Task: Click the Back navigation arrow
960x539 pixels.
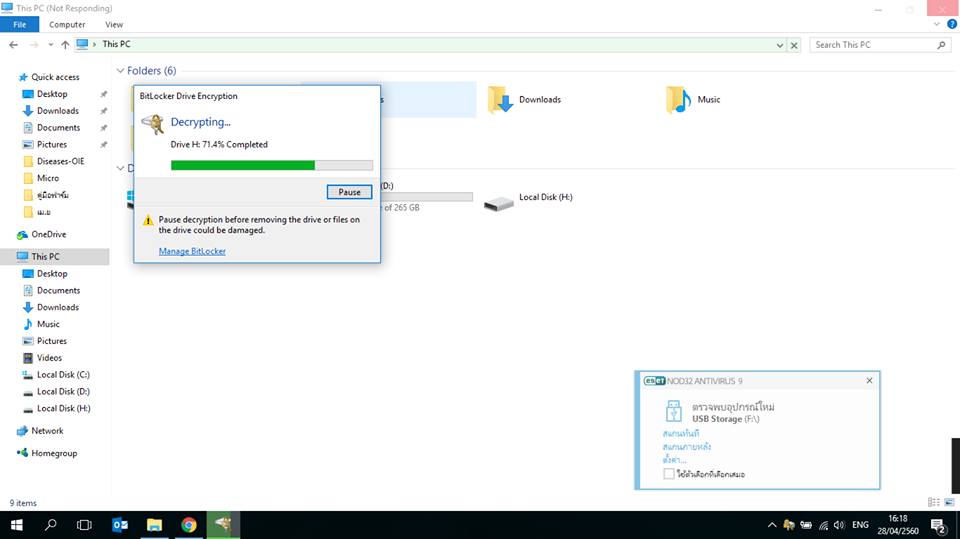Action: coord(13,45)
